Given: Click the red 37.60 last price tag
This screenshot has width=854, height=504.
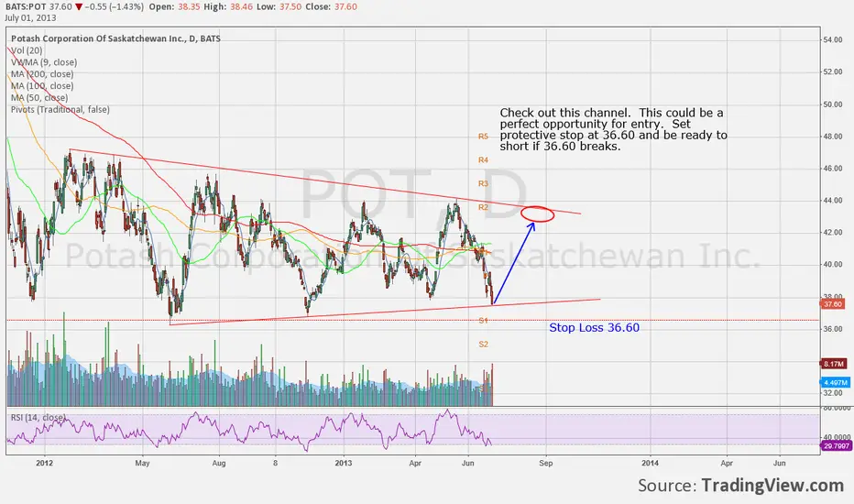Looking at the screenshot, I should coord(833,304).
